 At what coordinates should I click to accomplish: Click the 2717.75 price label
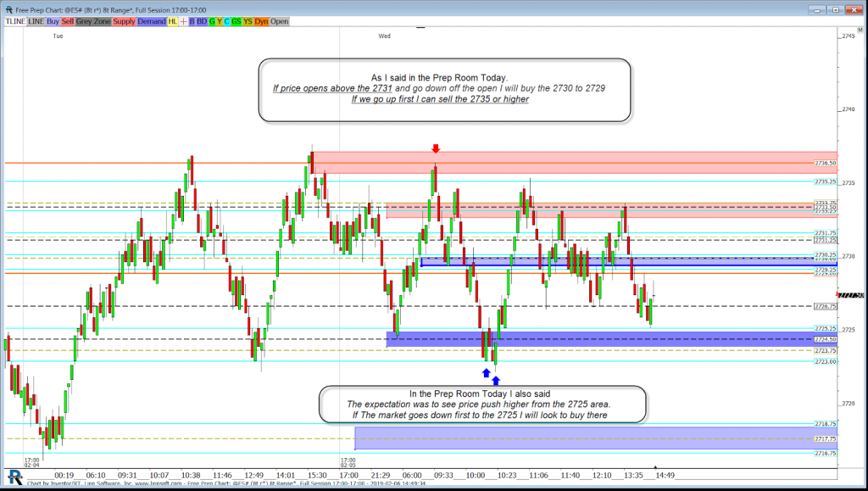[x=826, y=438]
